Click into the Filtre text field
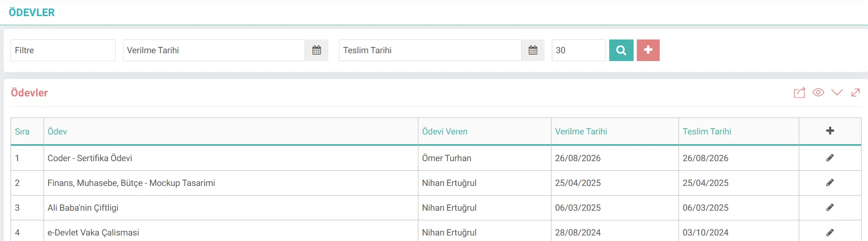 63,50
